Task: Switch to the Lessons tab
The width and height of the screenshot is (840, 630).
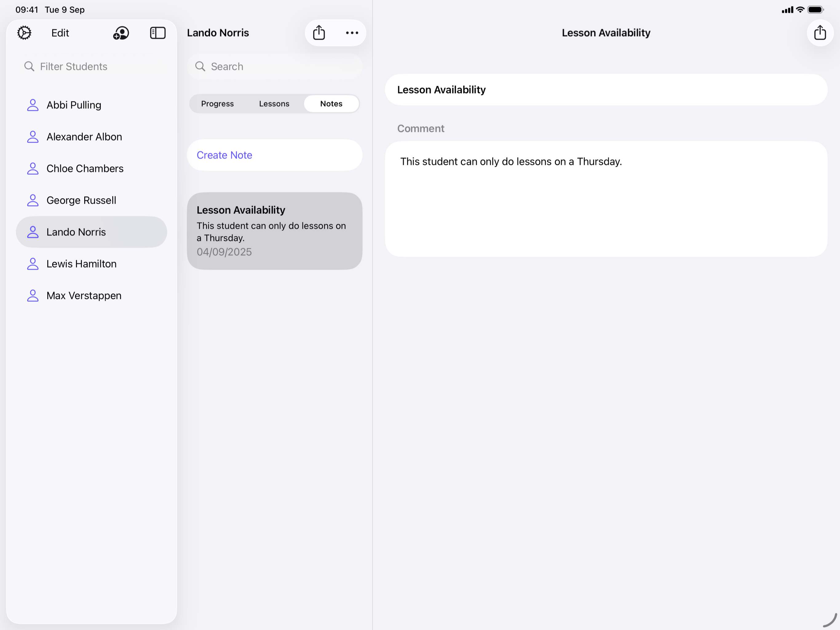Action: [274, 104]
